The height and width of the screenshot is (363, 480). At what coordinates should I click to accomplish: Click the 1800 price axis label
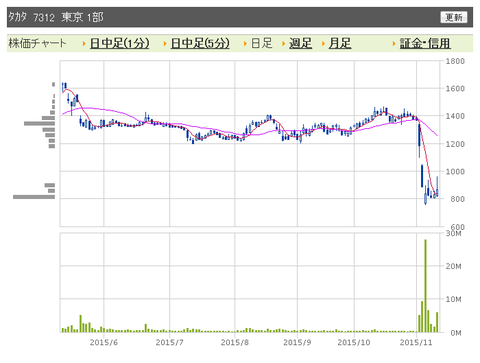tap(455, 61)
